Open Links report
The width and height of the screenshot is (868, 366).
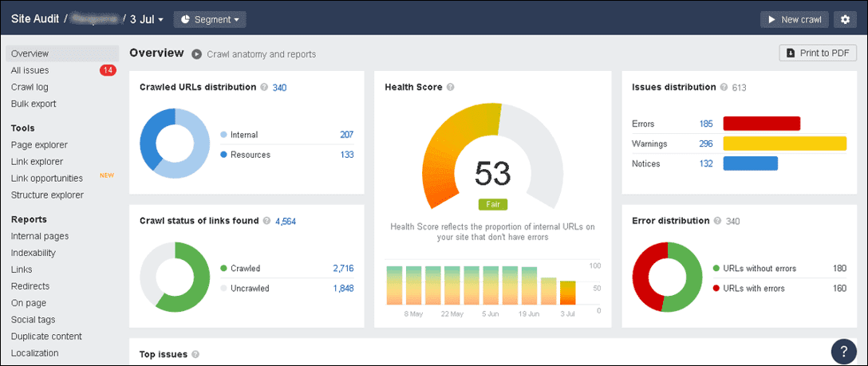click(22, 270)
